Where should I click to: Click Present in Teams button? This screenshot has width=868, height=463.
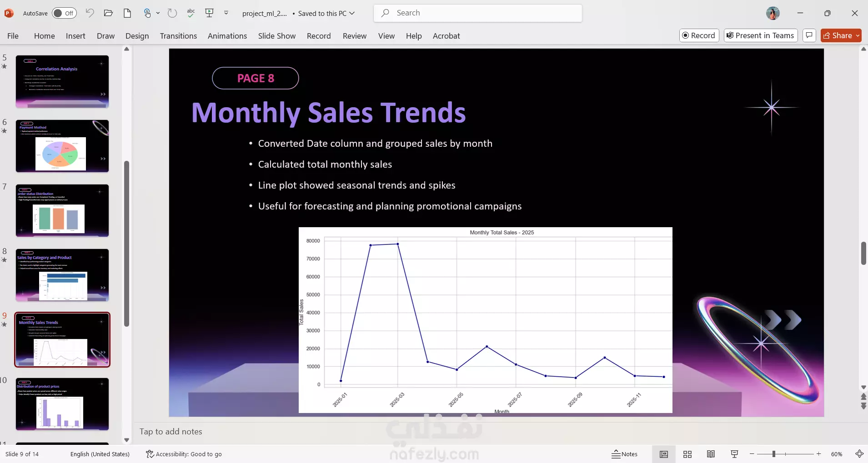pos(761,35)
